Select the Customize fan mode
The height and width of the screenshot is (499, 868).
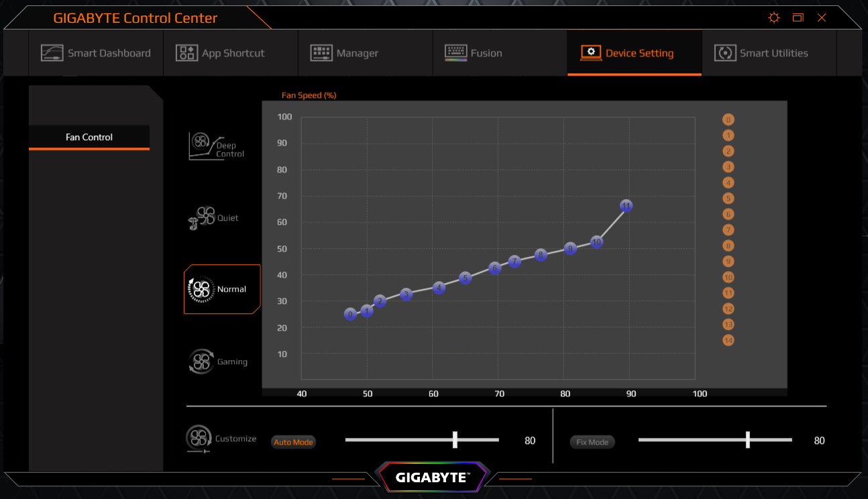pyautogui.click(x=221, y=439)
